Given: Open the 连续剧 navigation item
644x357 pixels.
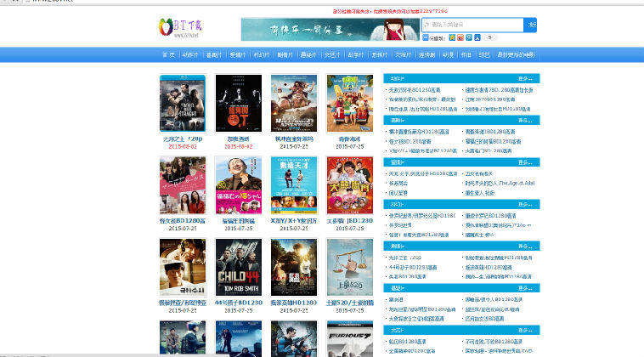Looking at the screenshot, I should point(427,54).
